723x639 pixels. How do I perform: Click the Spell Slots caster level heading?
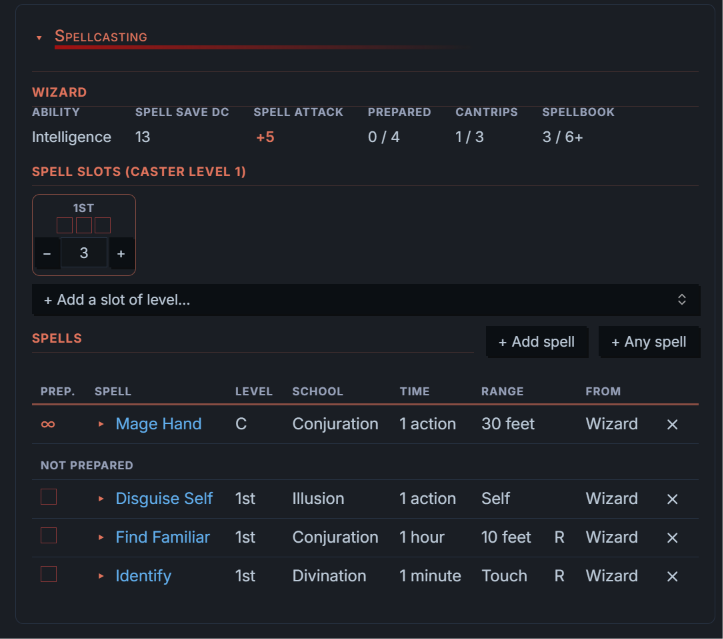[139, 172]
